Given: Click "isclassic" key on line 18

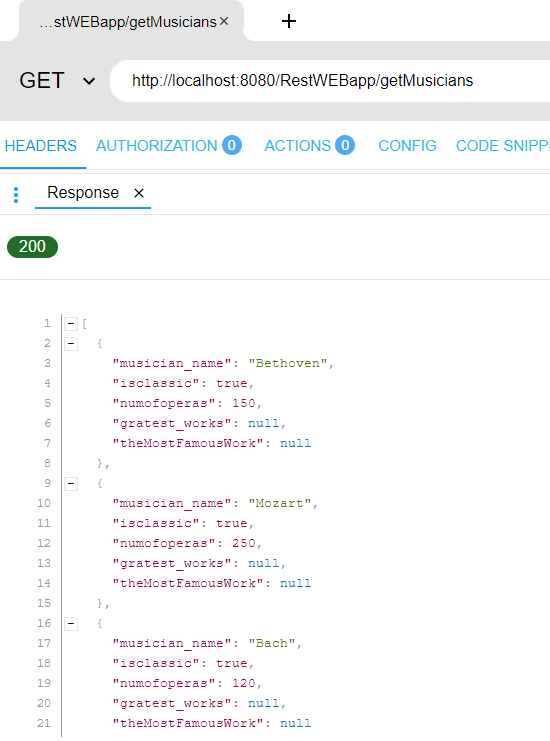Looking at the screenshot, I should 156,663.
